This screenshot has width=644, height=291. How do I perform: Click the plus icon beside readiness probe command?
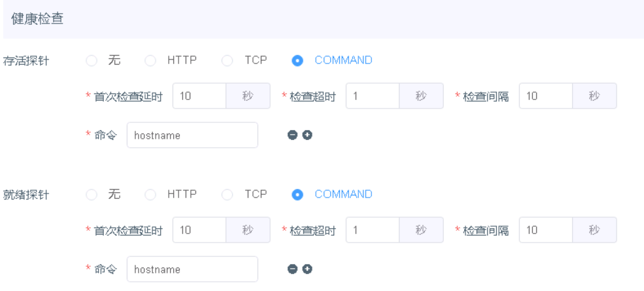[x=307, y=269]
